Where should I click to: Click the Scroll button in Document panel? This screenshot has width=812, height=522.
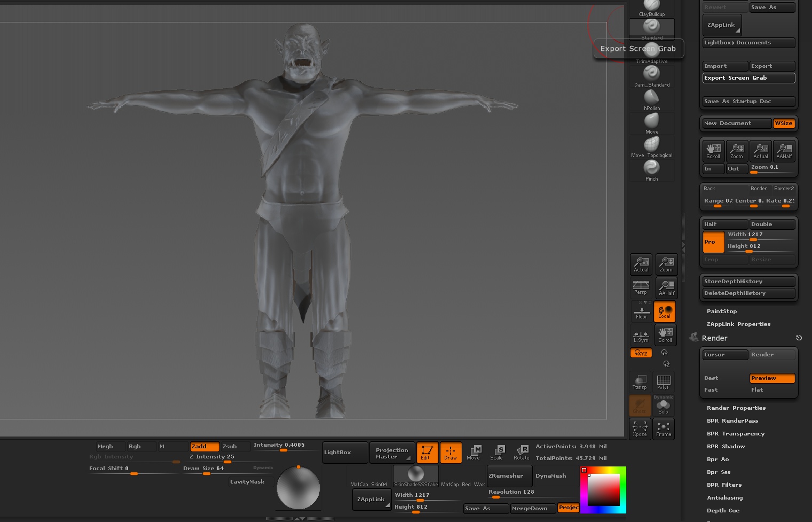[x=713, y=151]
